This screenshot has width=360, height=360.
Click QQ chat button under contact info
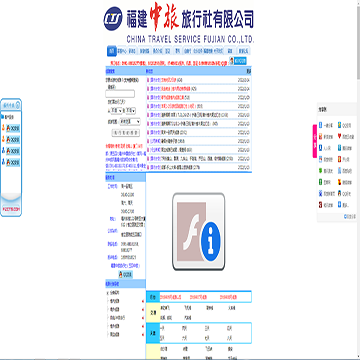tap(126, 274)
